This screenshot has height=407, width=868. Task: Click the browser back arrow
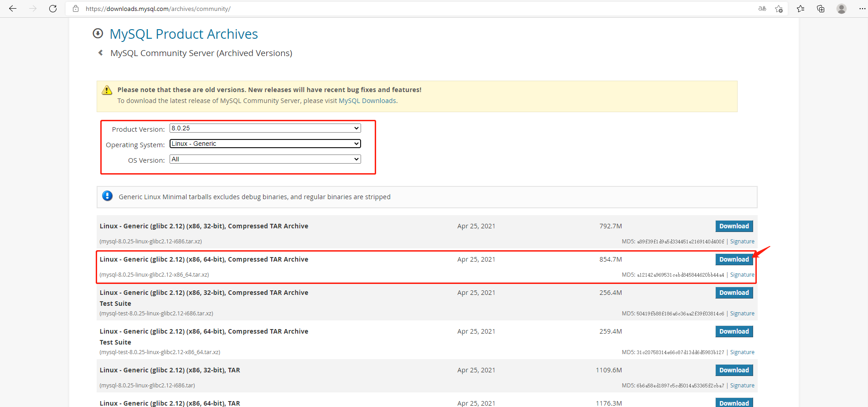pyautogui.click(x=13, y=9)
